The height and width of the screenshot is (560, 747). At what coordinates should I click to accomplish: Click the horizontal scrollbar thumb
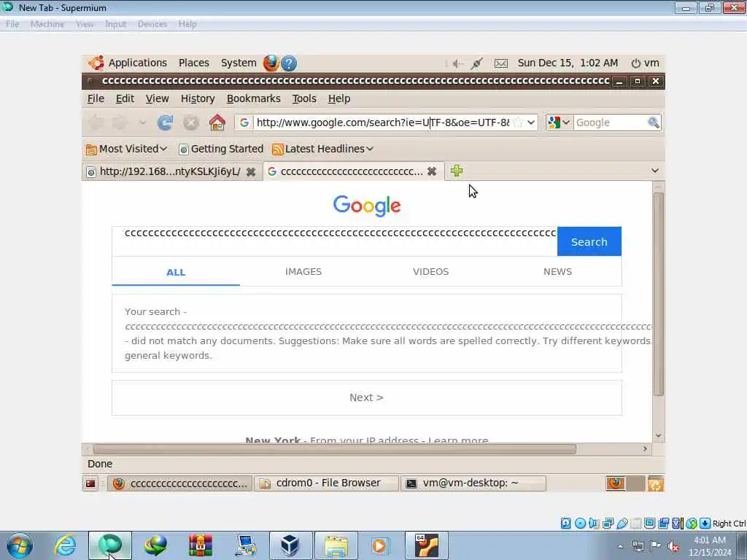click(334, 449)
